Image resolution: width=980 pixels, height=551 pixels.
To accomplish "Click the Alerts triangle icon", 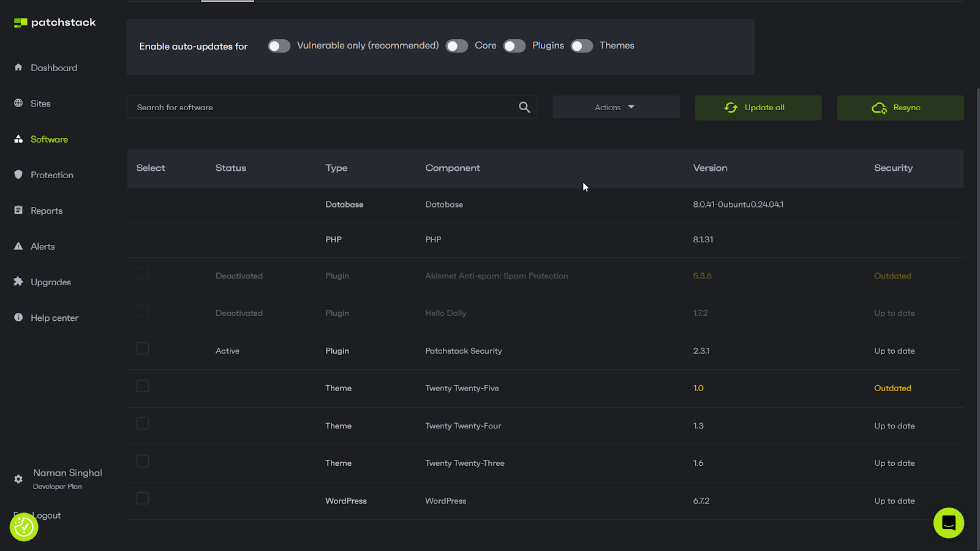I will pyautogui.click(x=18, y=246).
